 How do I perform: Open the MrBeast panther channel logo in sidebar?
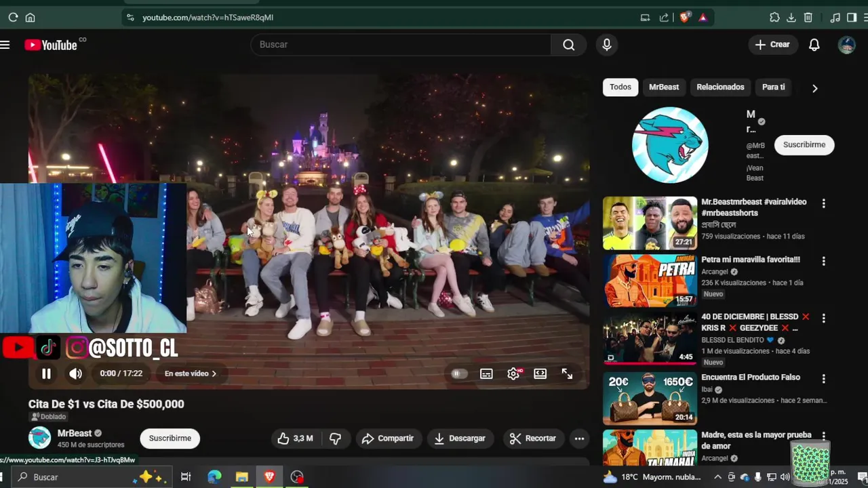point(670,145)
